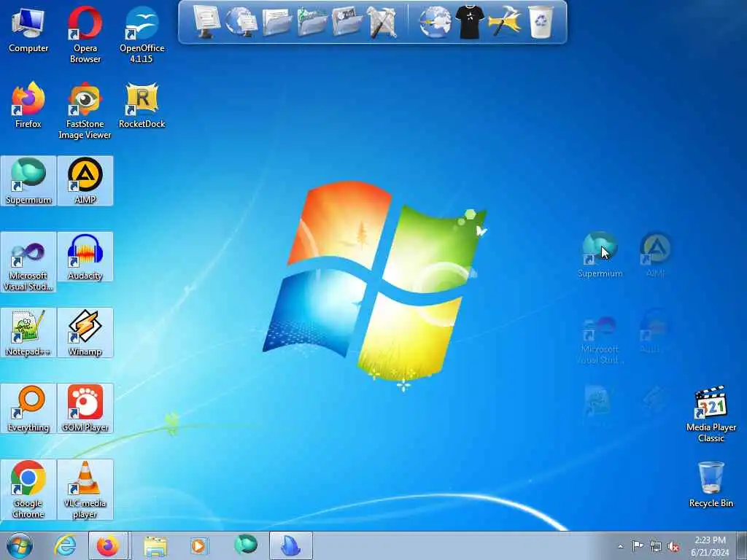Viewport: 747px width, 560px height.
Task: Select the Audacity desktop shortcut
Action: coord(85,257)
